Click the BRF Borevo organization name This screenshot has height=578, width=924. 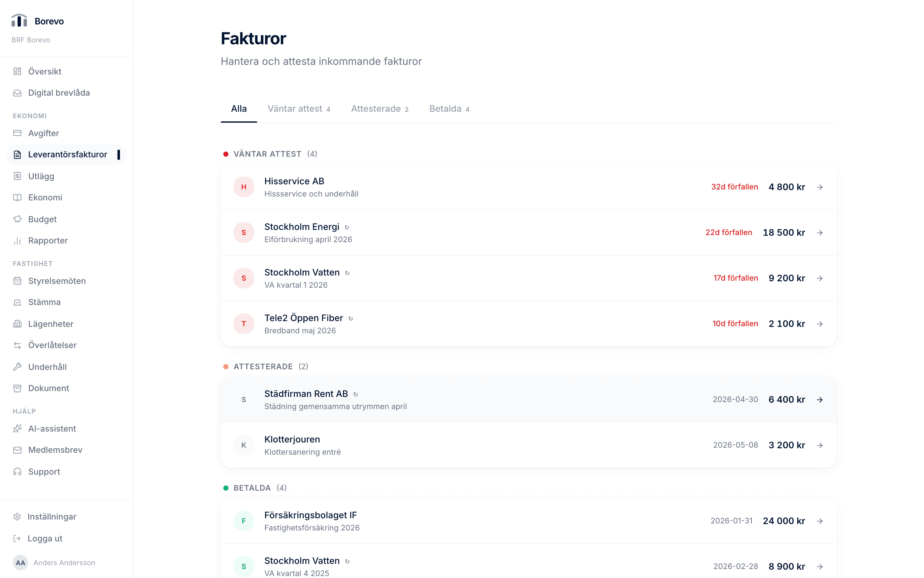[31, 40]
